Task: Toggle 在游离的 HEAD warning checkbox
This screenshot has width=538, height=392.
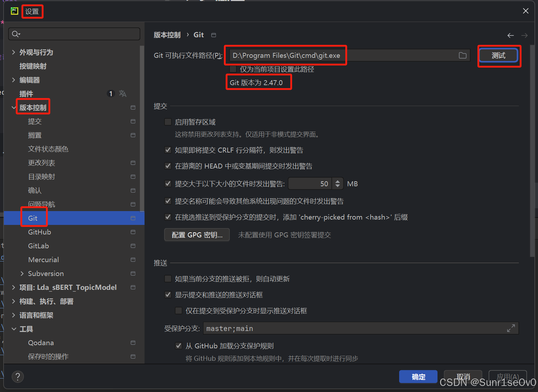Action: (168, 166)
